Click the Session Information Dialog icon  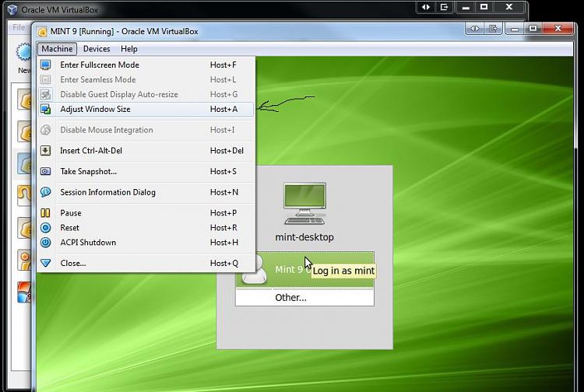click(45, 192)
